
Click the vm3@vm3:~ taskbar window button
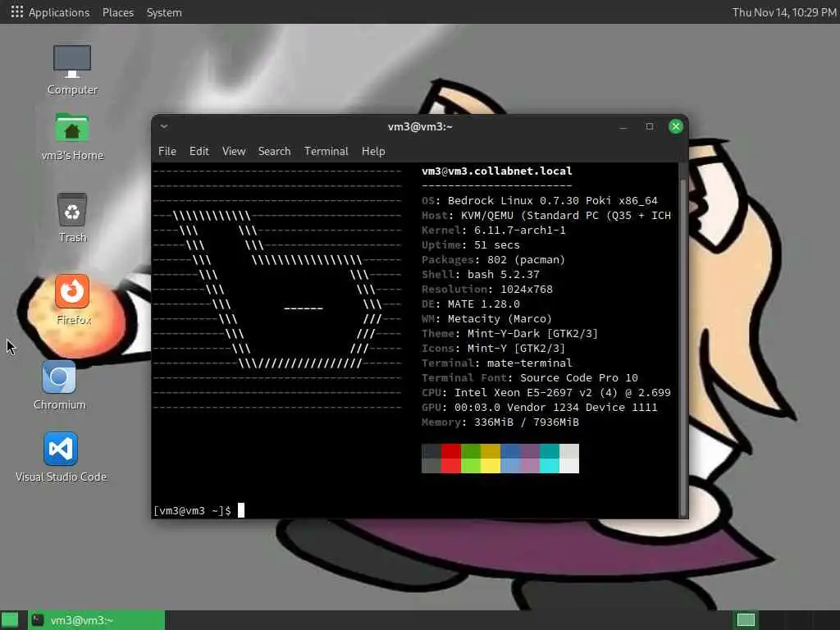(97, 620)
